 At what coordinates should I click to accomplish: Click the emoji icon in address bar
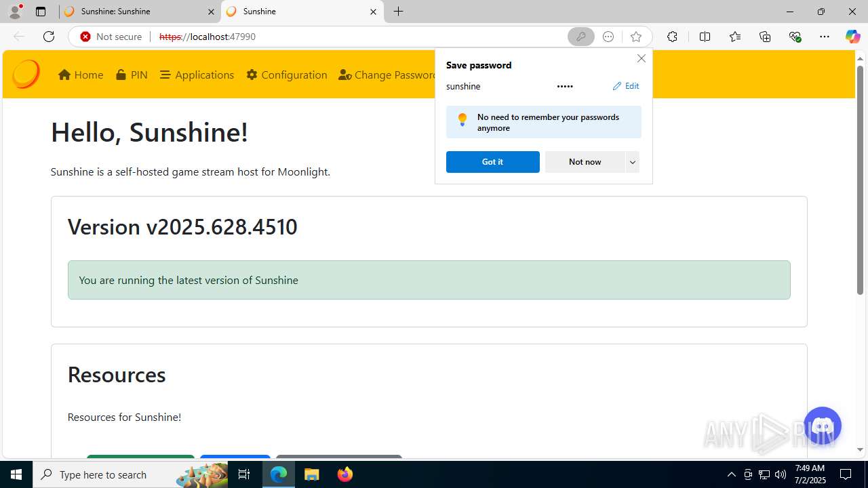pos(608,37)
